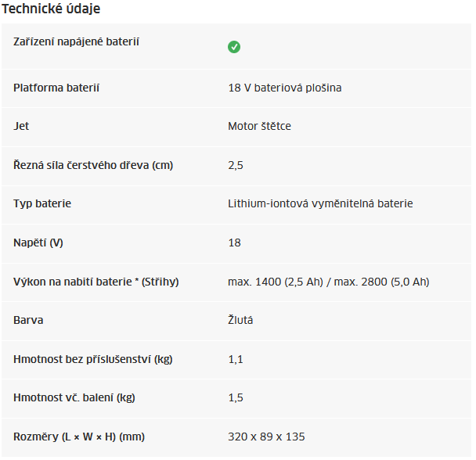The height and width of the screenshot is (460, 476).
Task: Click 'Řezná síla čerstvého dřeva (cm)' label
Action: tap(93, 165)
